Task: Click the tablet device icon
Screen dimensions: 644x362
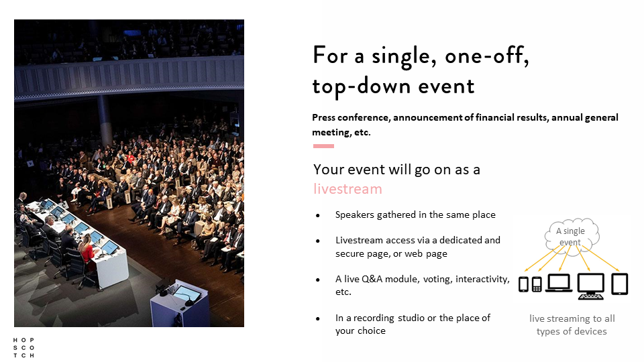Action: [620, 284]
